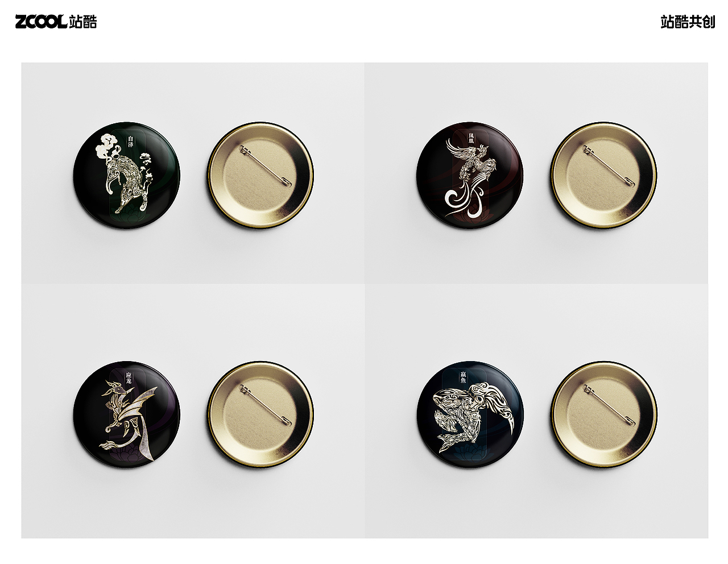
Task: Click the 嬴鱼 name label on badge
Action: pos(463,378)
